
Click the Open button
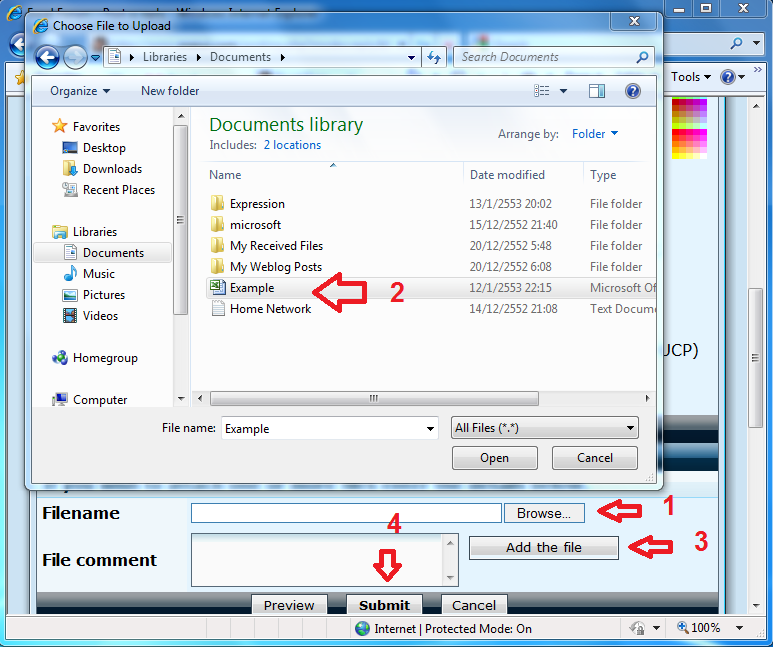pos(494,458)
